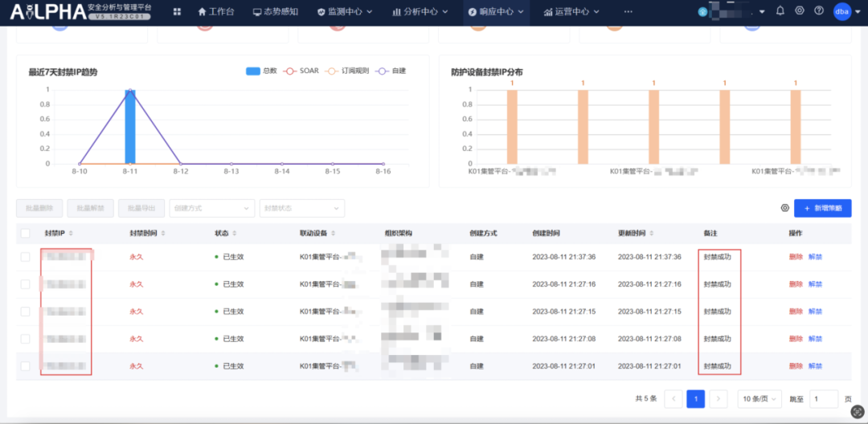Click the notification bell icon
This screenshot has height=424, width=868.
[x=780, y=11]
